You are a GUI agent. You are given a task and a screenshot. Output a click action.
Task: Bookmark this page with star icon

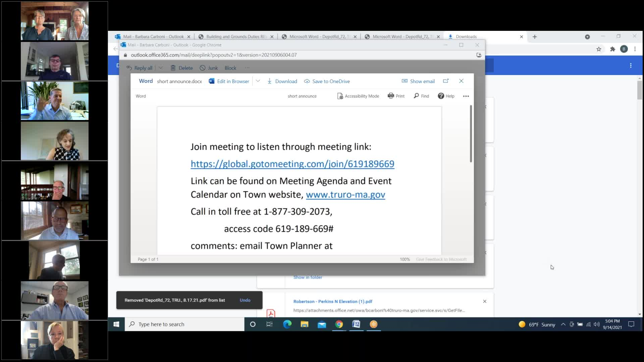599,49
